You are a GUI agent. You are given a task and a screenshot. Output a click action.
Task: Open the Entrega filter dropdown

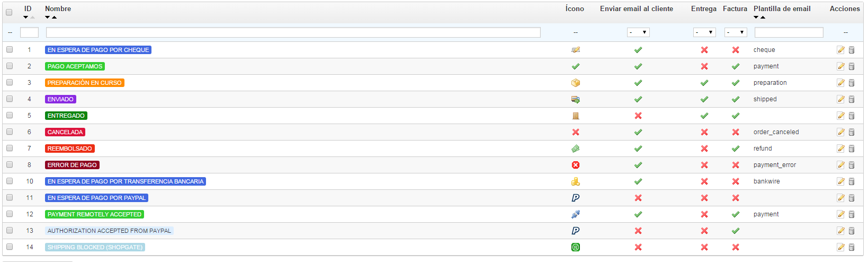[x=704, y=32]
